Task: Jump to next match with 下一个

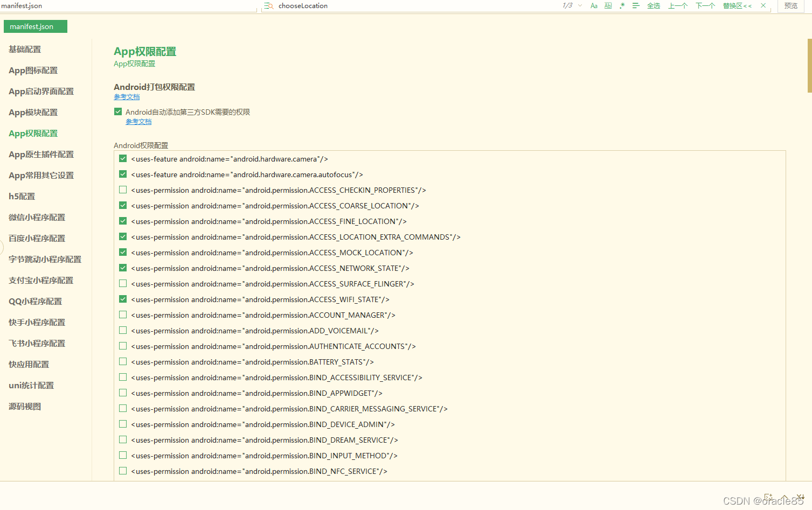Action: pyautogui.click(x=705, y=6)
